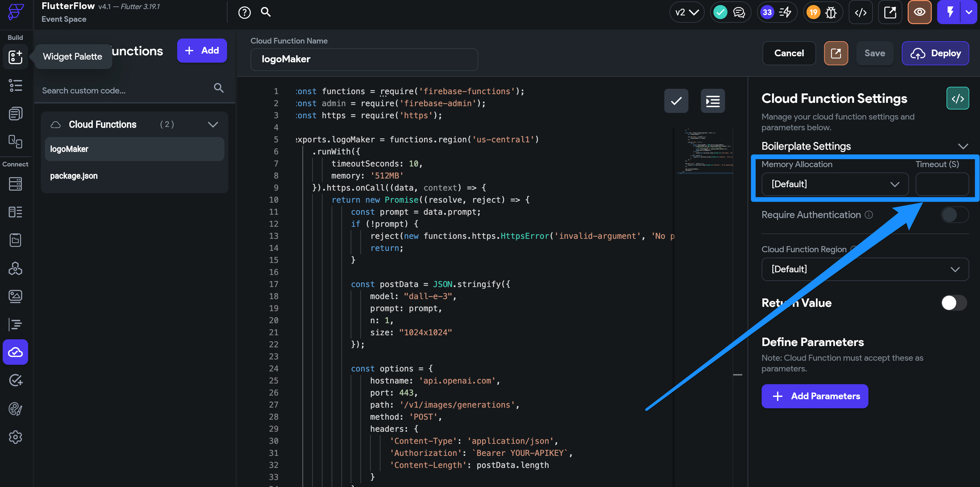980x487 pixels.
Task: Open the Memory Allocation dropdown
Action: point(835,184)
